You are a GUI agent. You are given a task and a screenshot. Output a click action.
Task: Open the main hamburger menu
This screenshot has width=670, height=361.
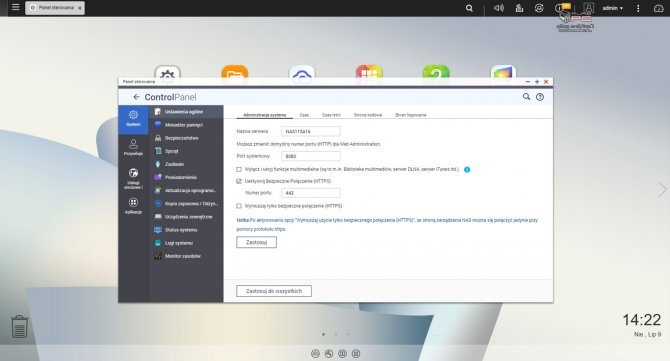click(x=15, y=7)
